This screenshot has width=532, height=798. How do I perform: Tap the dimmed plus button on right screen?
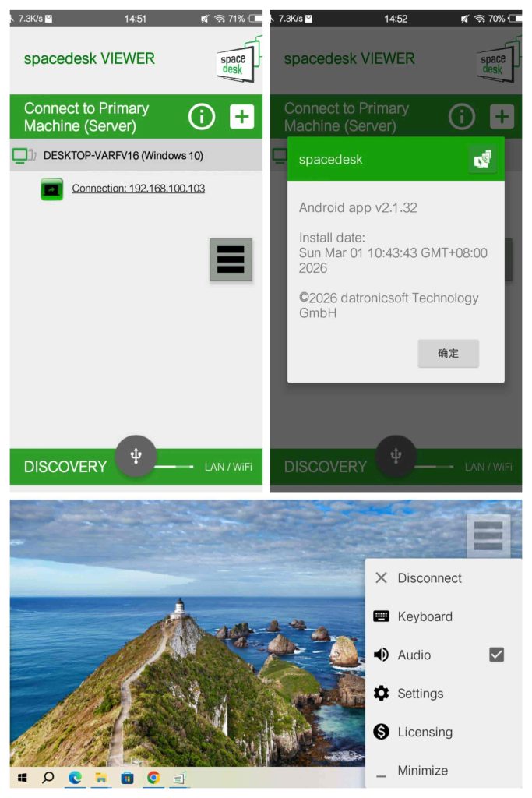tap(502, 117)
